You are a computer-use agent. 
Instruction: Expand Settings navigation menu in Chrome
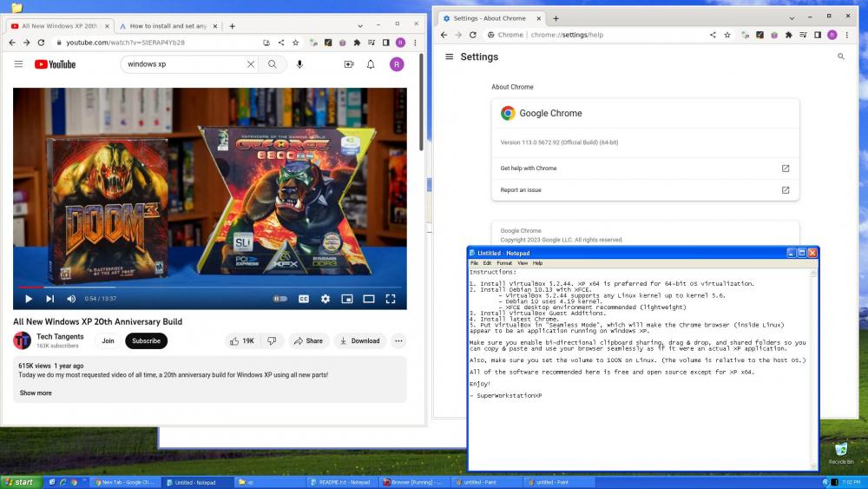449,56
